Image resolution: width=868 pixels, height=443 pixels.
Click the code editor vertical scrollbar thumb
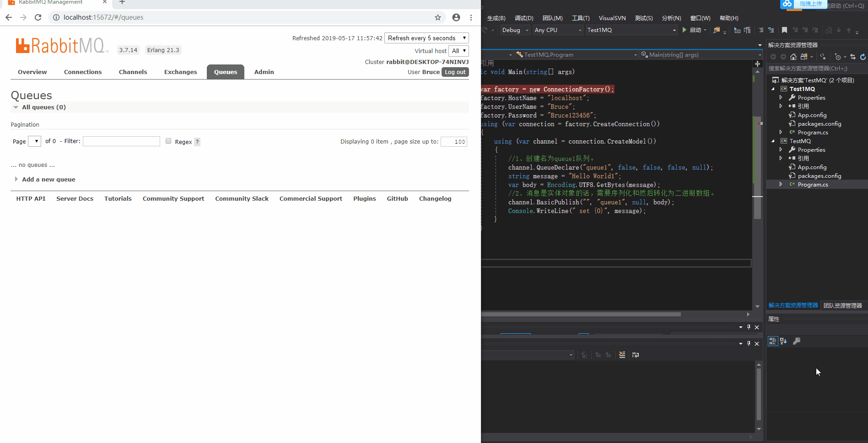pos(757,168)
